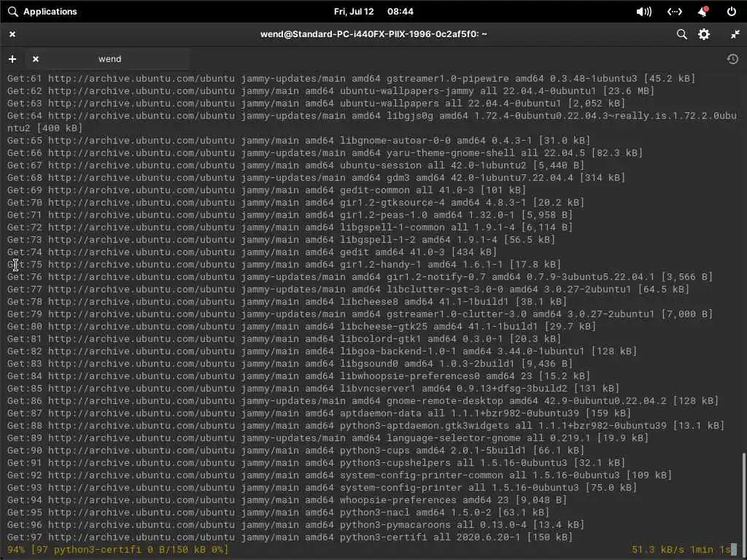Image resolution: width=747 pixels, height=560 pixels.
Task: Close the terminal window
Action: coord(12,34)
